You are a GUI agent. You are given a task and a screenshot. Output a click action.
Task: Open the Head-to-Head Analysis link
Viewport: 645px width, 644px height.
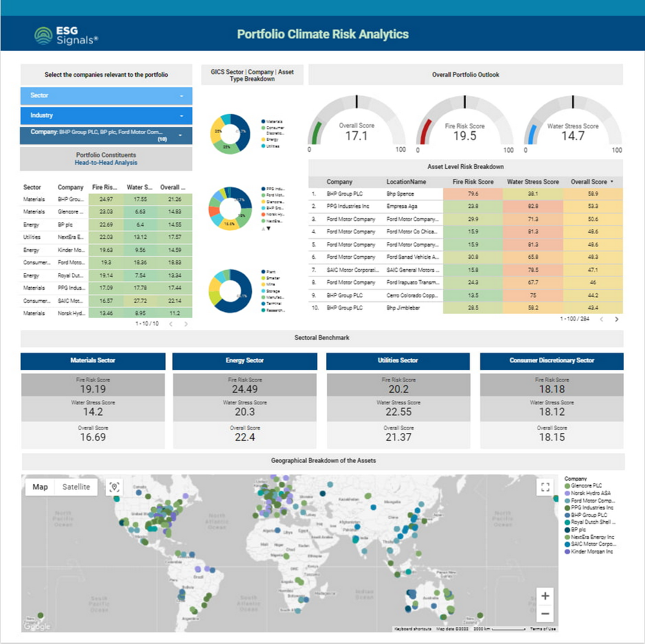(106, 163)
